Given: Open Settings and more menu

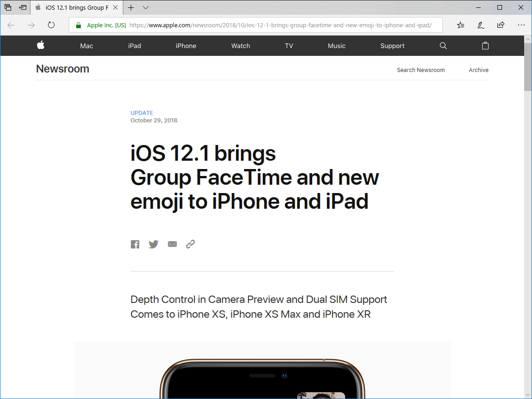Looking at the screenshot, I should click(x=521, y=25).
